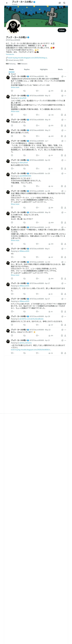Share the Jul 1 post
Viewport: 72px width, 644px height.
pyautogui.click(x=65, y=155)
